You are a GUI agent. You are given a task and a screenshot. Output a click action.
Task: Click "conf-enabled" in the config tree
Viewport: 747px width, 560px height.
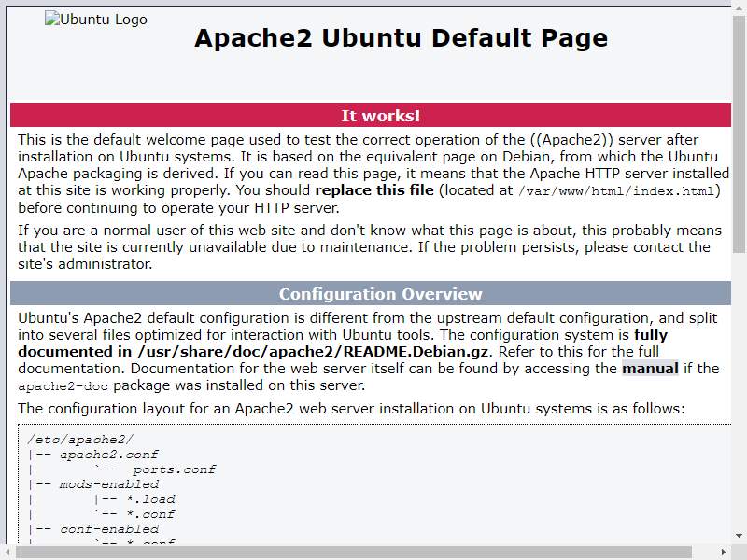[x=109, y=529]
